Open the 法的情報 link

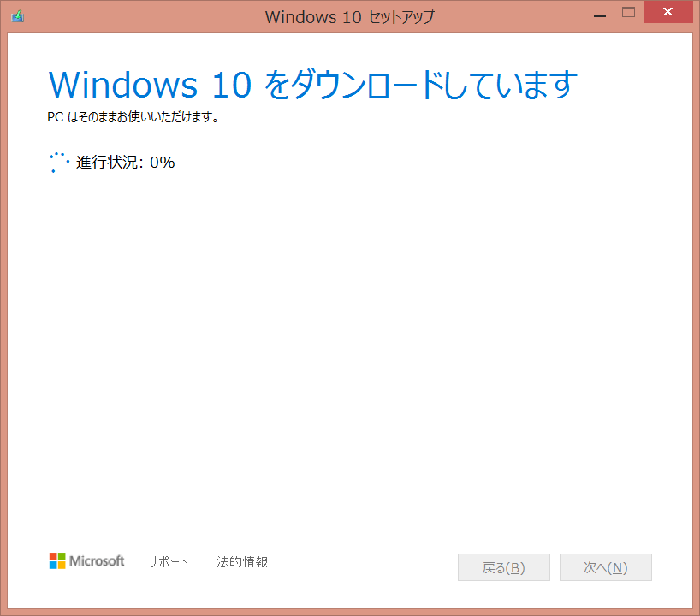[x=242, y=561]
